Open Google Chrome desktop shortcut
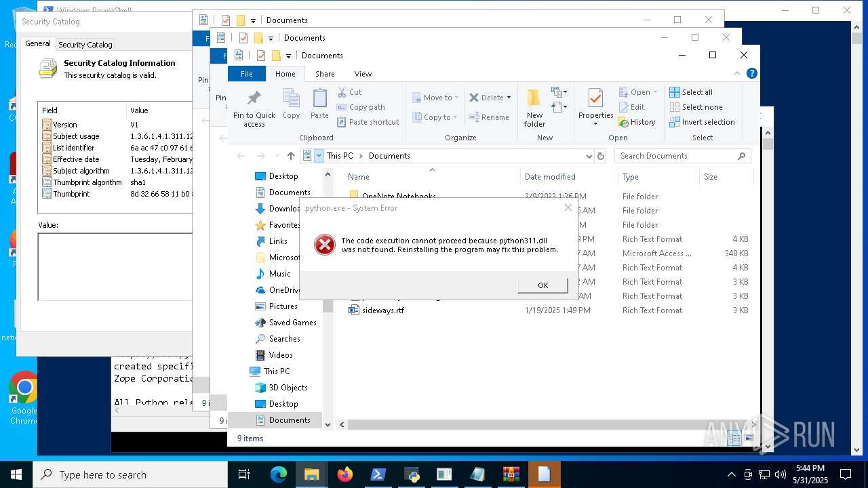This screenshot has height=488, width=868. tap(24, 398)
